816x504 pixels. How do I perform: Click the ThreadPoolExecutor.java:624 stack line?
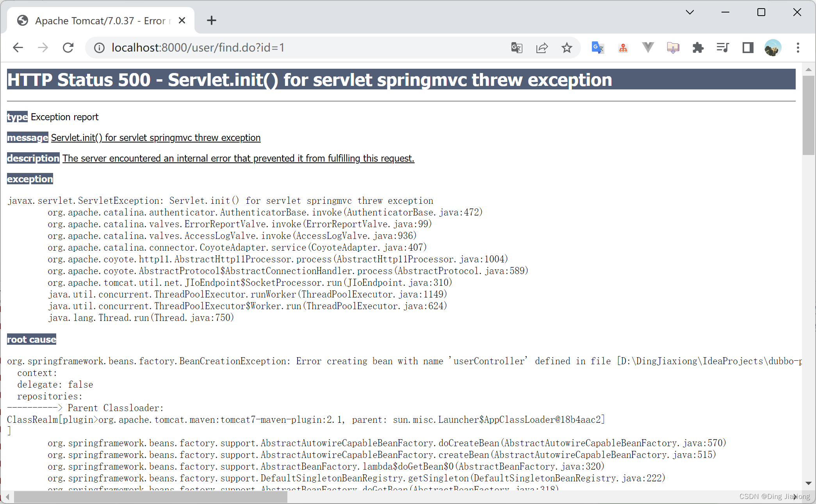pos(248,306)
